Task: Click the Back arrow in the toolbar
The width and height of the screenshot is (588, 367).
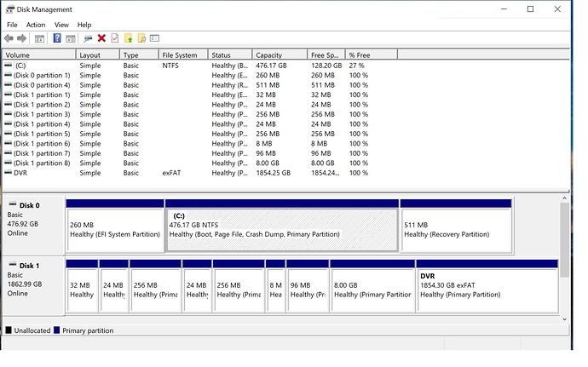Action: coord(9,38)
